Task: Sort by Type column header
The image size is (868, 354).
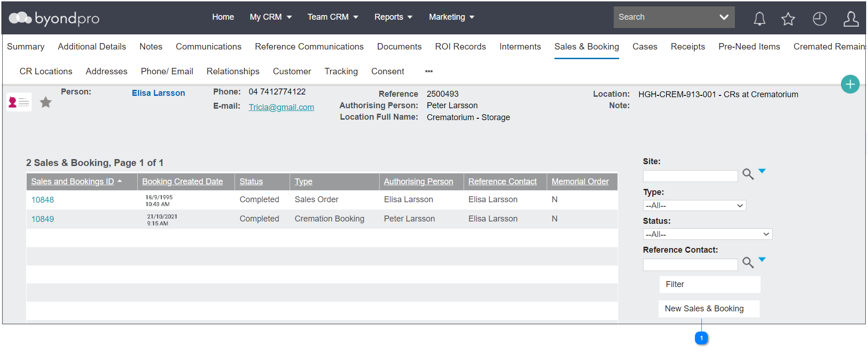Action: 303,182
